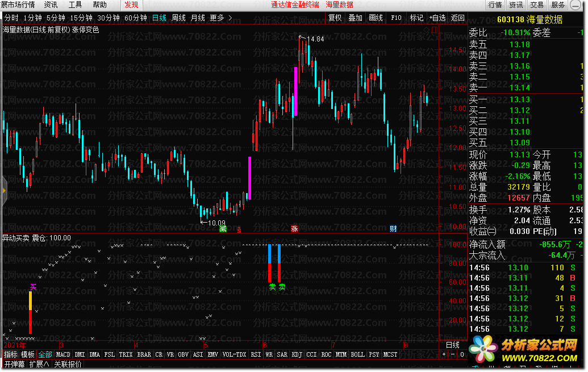588x372 pixels.
Task: Click the split-panel square icon above the chart
Action: coord(435,30)
